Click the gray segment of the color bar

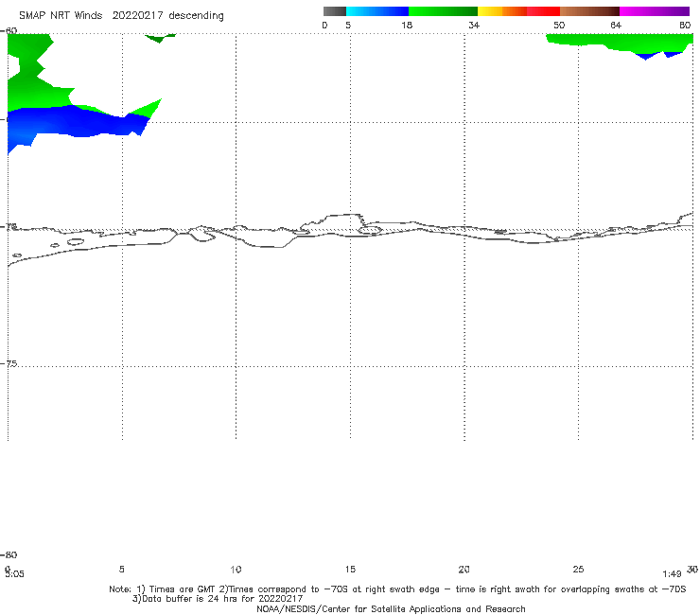[334, 11]
